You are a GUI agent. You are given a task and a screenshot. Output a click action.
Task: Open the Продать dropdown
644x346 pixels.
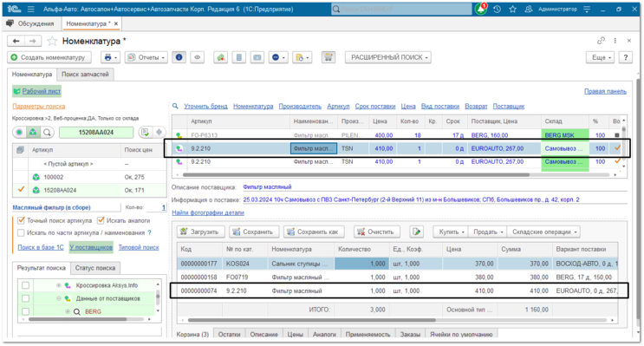488,232
